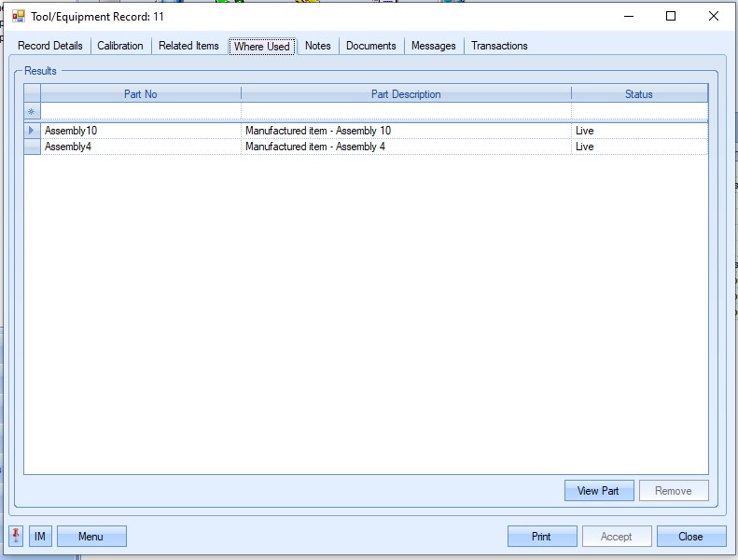Open the Menu button
The image size is (738, 560).
pyautogui.click(x=91, y=537)
